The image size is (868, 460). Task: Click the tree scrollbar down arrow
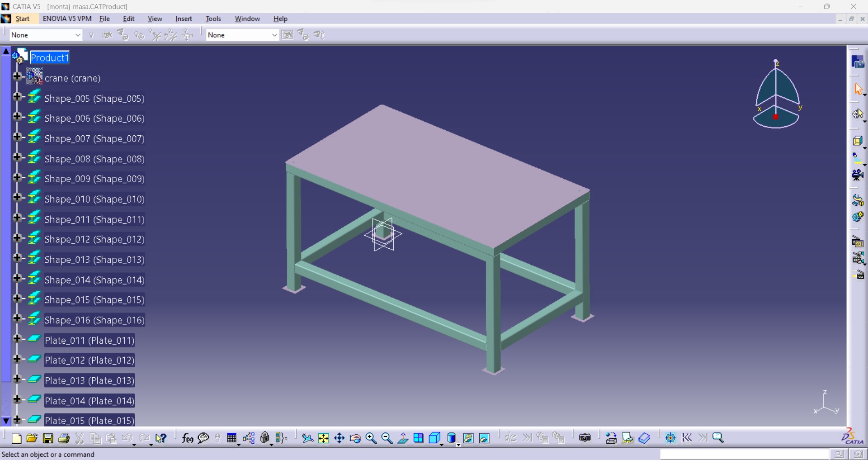[6, 421]
